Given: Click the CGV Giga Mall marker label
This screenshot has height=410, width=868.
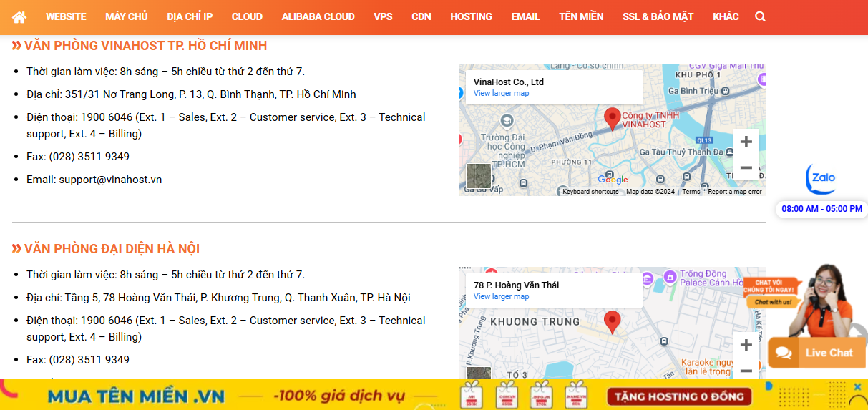Looking at the screenshot, I should (x=727, y=67).
